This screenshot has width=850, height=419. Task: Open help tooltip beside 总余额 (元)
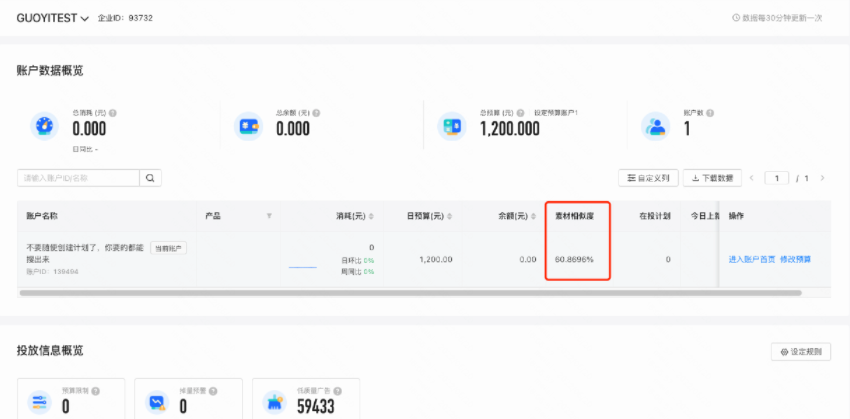pyautogui.click(x=316, y=113)
